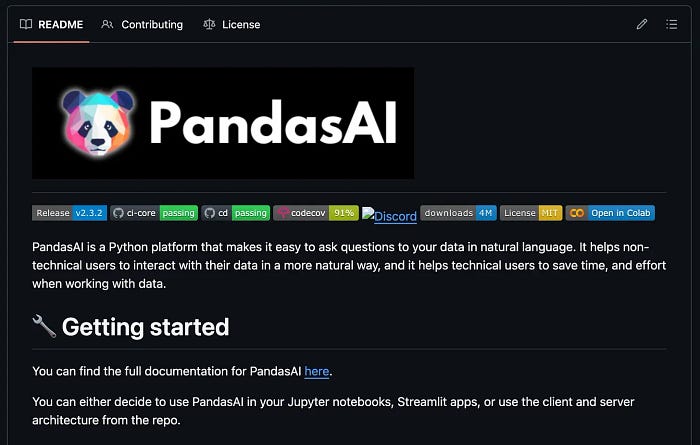Click the wrench emoji before Getting started
700x445 pixels.
click(x=44, y=326)
